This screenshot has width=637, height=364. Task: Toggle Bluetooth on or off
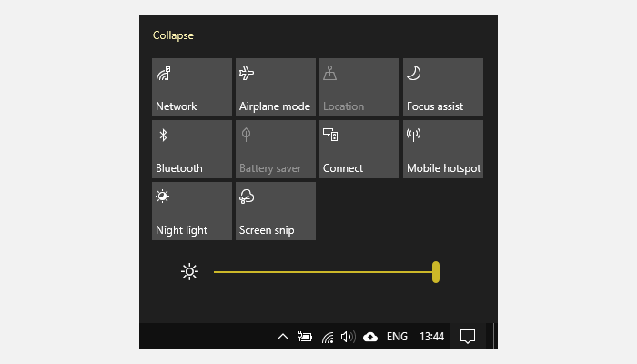(x=192, y=149)
